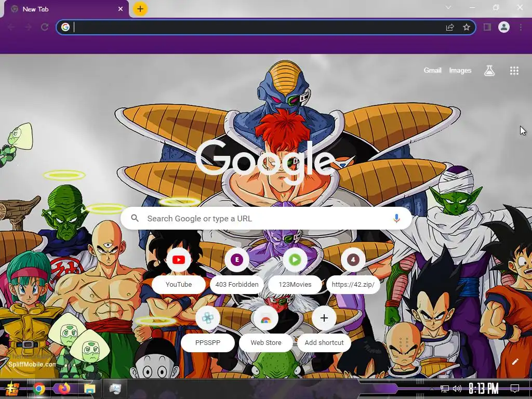The image size is (532, 399).
Task: Customize this page with the pencil icon
Action: coord(515,362)
